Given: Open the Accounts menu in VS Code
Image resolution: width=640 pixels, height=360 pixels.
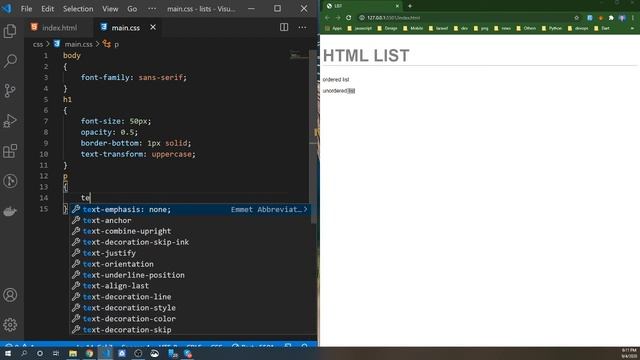Looking at the screenshot, I should pyautogui.click(x=10, y=295).
